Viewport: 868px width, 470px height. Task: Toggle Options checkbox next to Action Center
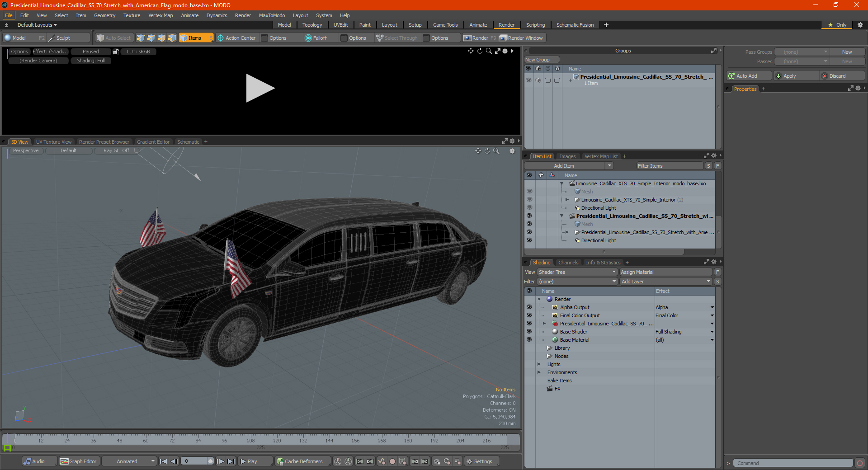tap(265, 38)
